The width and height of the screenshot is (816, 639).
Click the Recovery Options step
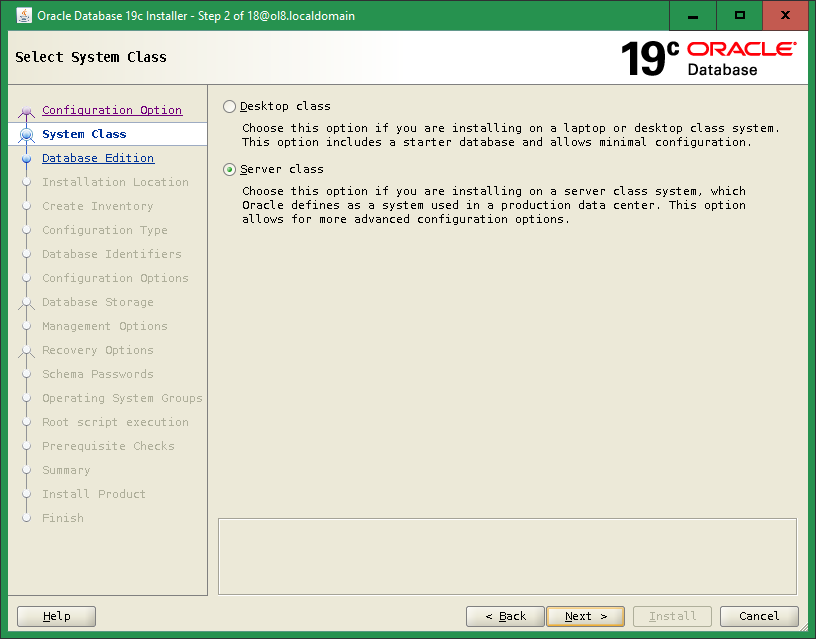click(x=98, y=349)
